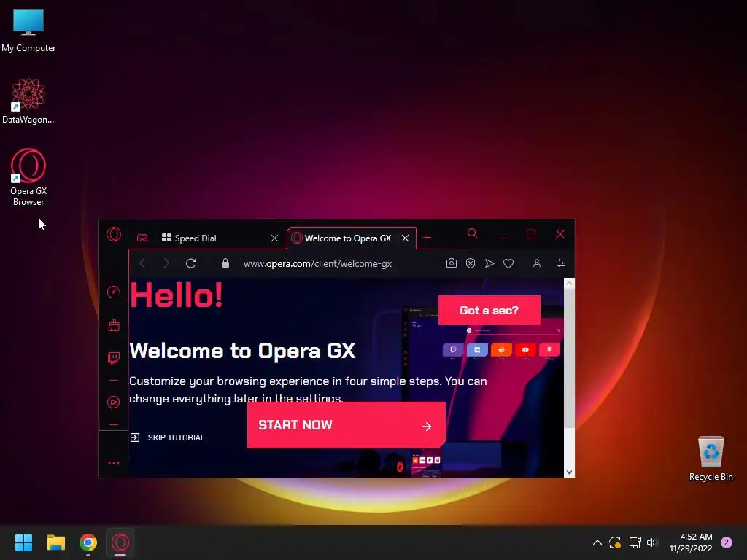Close the Welcome to Opera GX tab
The image size is (747, 560).
405,238
